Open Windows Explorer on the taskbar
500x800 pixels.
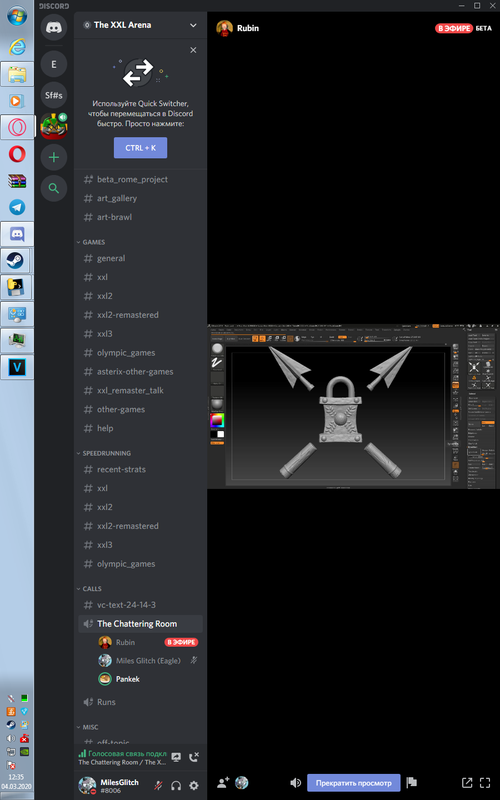(x=17, y=74)
